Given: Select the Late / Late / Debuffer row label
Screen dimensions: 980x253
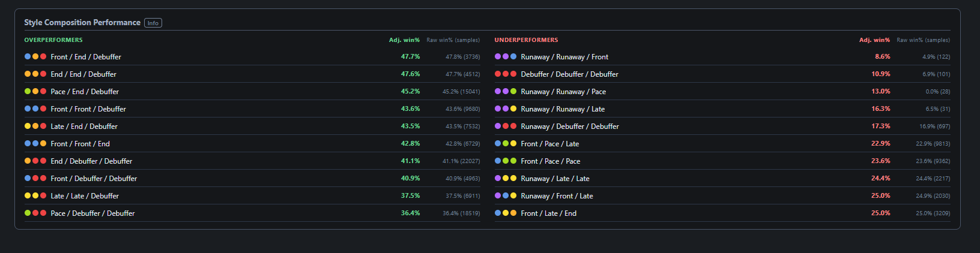Looking at the screenshot, I should point(85,196).
